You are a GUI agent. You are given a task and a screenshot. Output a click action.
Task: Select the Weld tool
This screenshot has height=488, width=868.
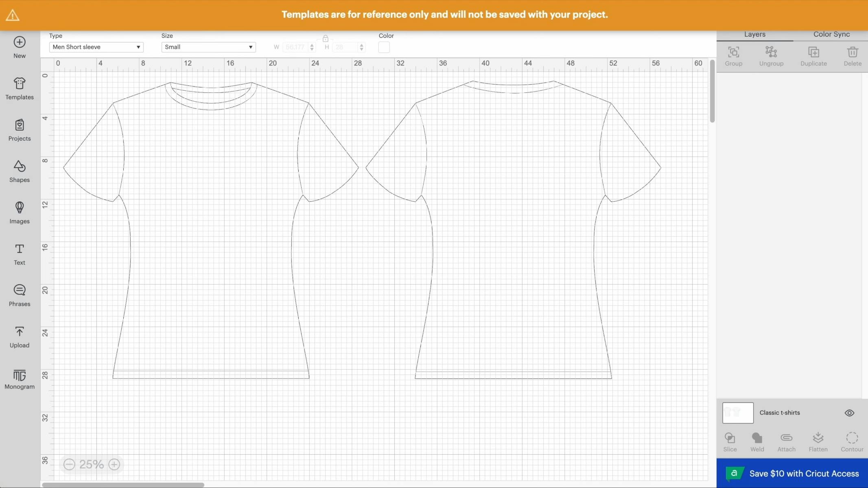[x=756, y=441]
